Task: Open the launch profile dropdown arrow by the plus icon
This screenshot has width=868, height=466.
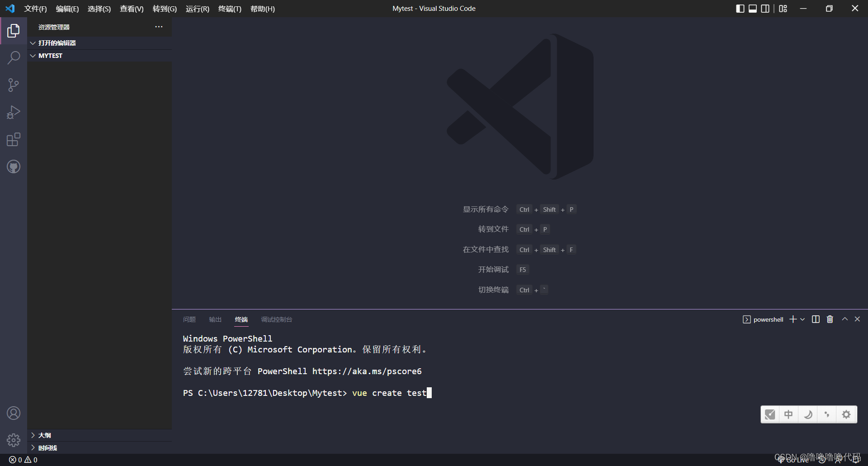Action: coord(802,319)
